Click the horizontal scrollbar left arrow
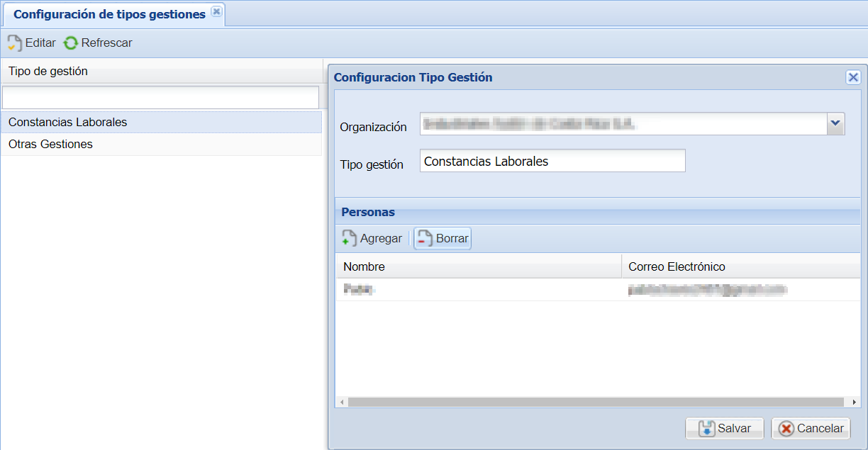Screen dimensions: 868x450 click(x=342, y=403)
